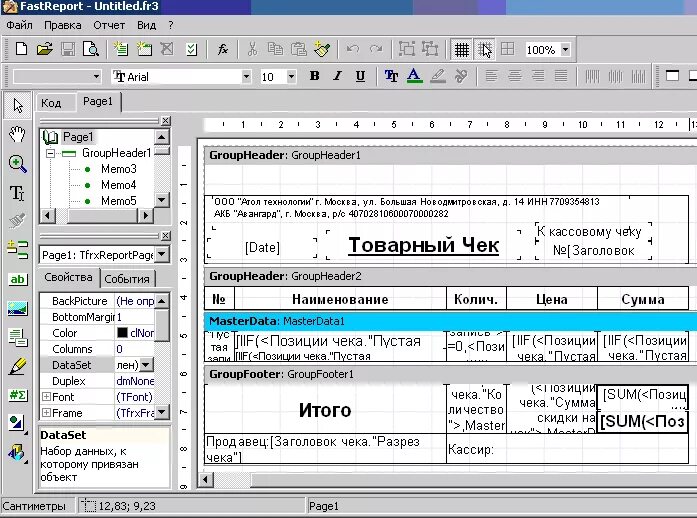The image size is (697, 518).
Task: Toggle Italic formatting
Action: (x=337, y=76)
